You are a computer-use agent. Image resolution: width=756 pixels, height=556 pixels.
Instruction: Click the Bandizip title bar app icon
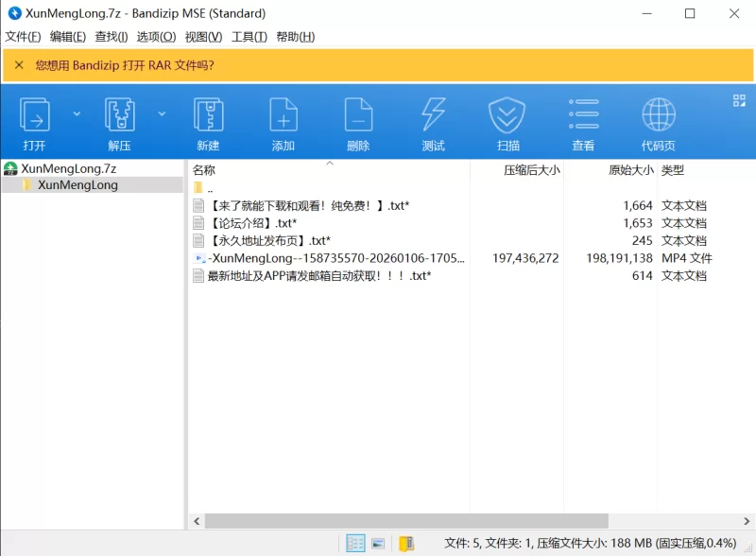pos(15,13)
